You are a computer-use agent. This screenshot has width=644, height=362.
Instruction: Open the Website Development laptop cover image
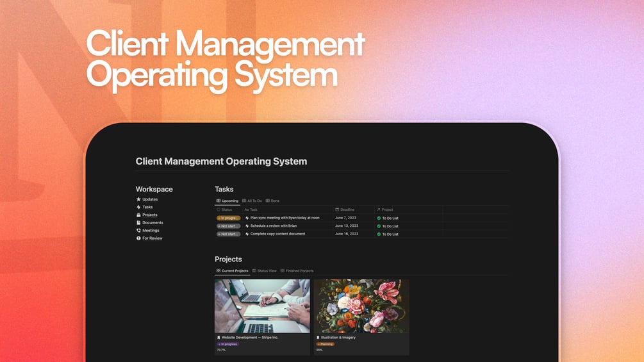pos(262,306)
